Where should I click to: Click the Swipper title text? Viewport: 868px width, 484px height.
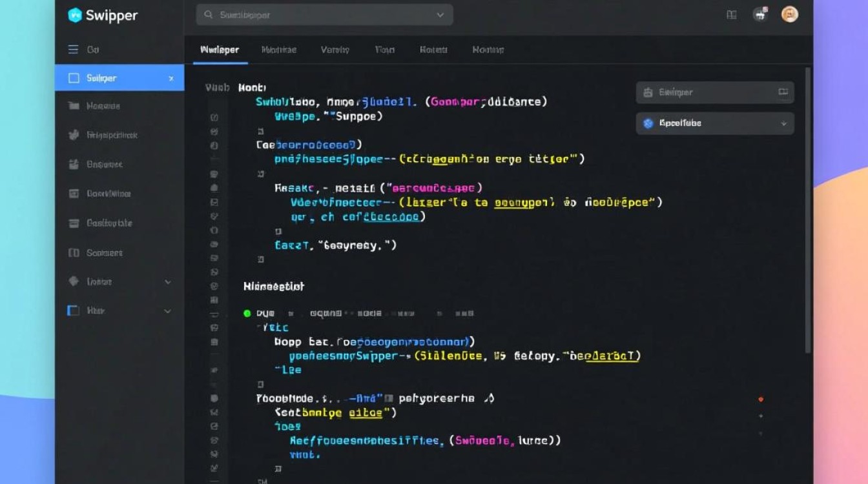[112, 15]
